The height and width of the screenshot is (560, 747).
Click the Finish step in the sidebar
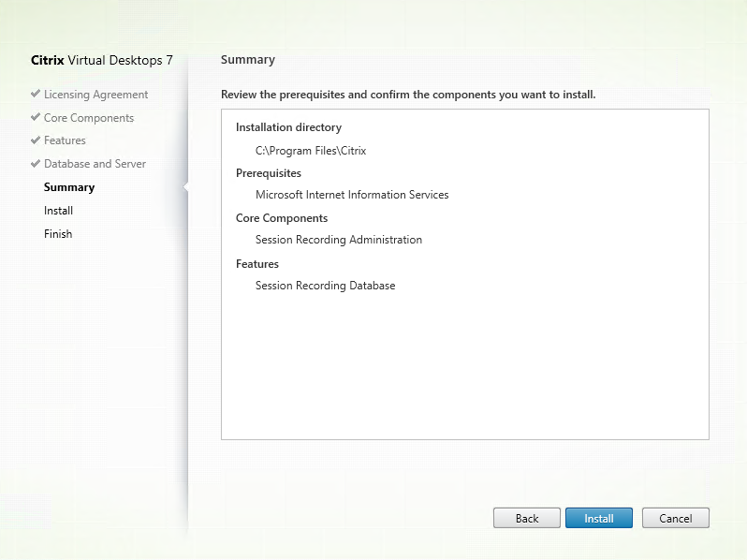coord(58,234)
